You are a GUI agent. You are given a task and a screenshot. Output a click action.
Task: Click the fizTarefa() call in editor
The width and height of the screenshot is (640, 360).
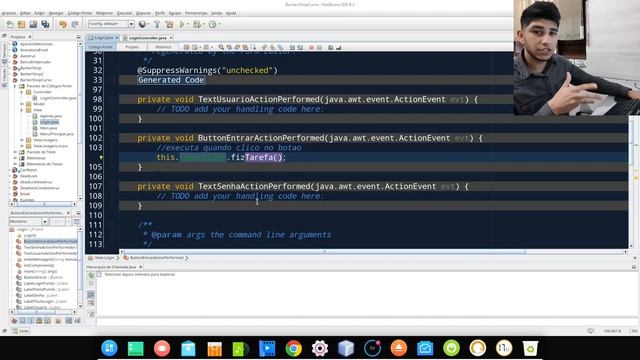257,157
